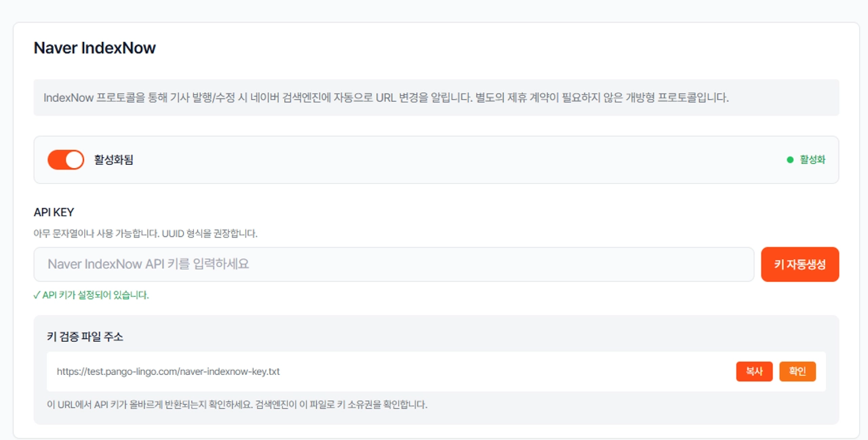868x440 pixels.
Task: Click the white URL field box
Action: coord(436,372)
